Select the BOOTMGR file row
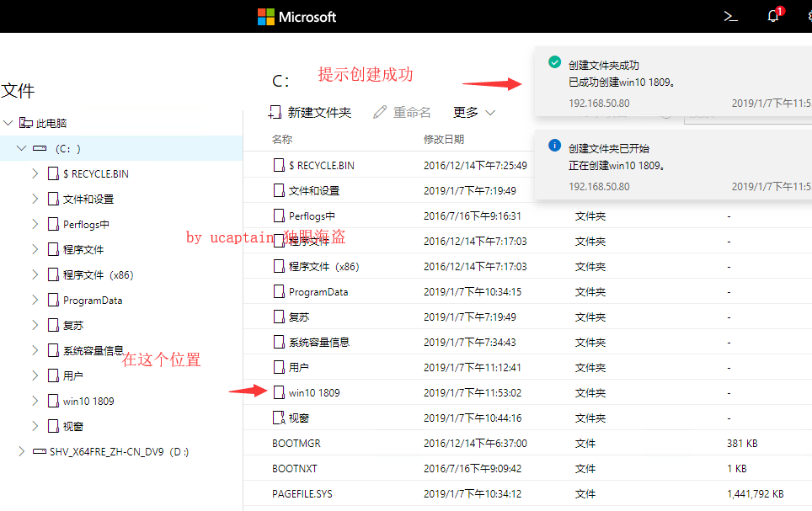The image size is (812, 511). (527, 443)
